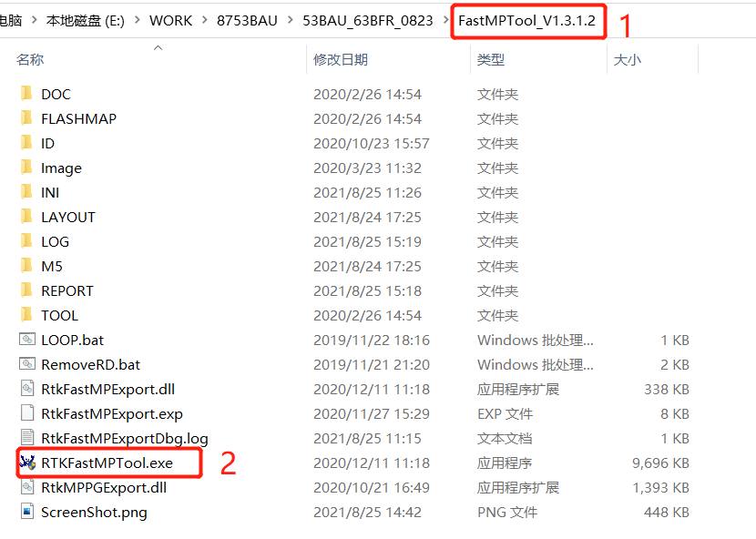
Task: Select the RtkFastMPExport.exp file icon
Action: pyautogui.click(x=27, y=413)
